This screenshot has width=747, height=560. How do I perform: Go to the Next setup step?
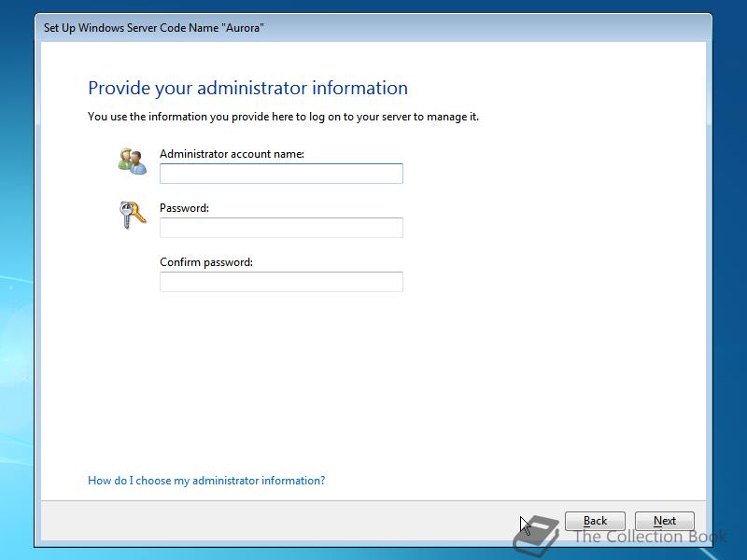click(665, 521)
